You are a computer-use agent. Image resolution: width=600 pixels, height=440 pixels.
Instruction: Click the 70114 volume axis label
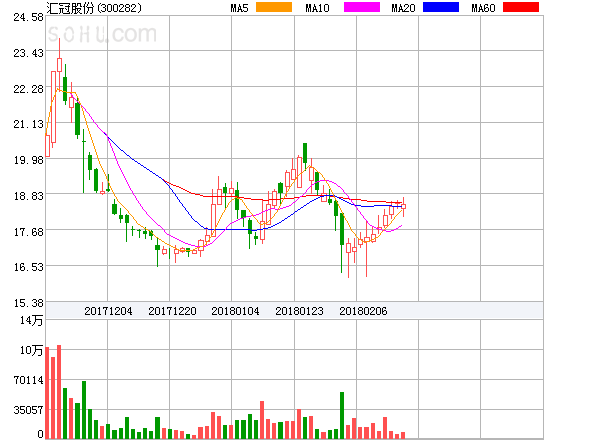[x=28, y=380]
